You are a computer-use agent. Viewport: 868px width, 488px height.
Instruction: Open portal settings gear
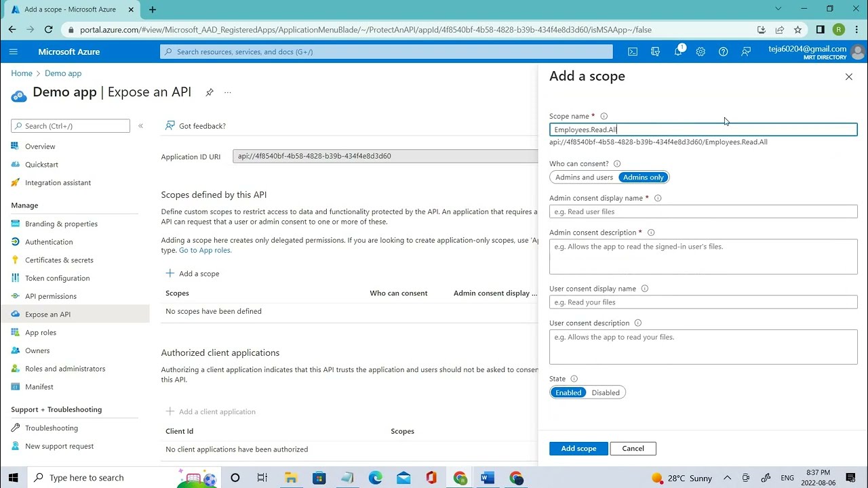(701, 52)
